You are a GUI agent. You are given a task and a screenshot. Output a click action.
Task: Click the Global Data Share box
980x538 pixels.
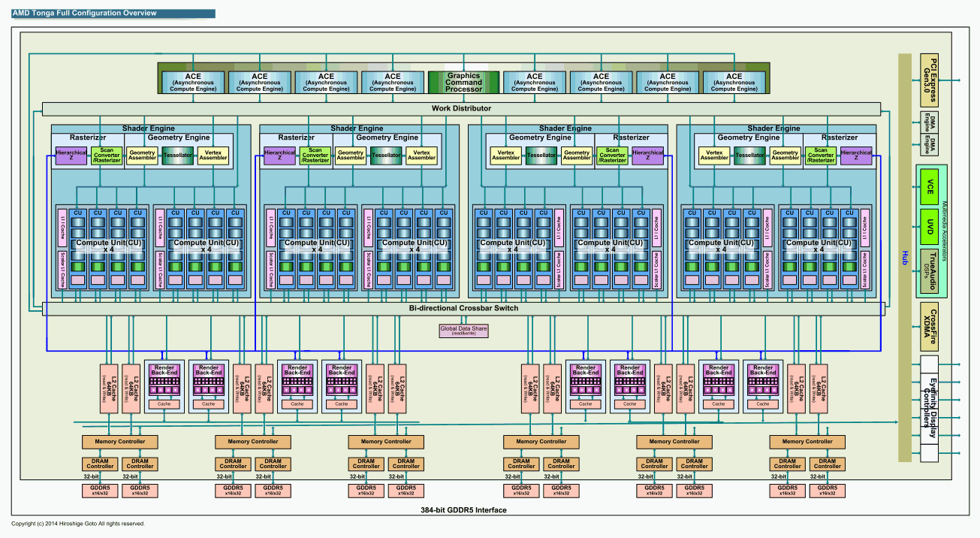[463, 331]
